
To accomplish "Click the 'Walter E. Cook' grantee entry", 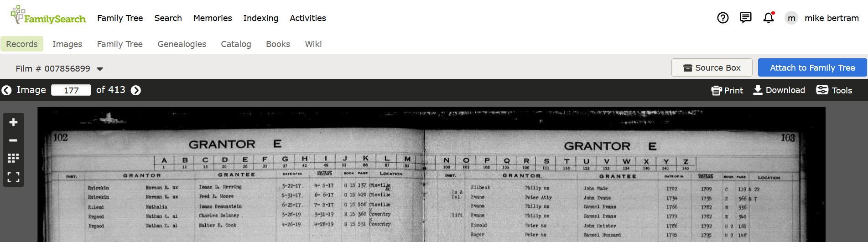I will coord(218,225).
